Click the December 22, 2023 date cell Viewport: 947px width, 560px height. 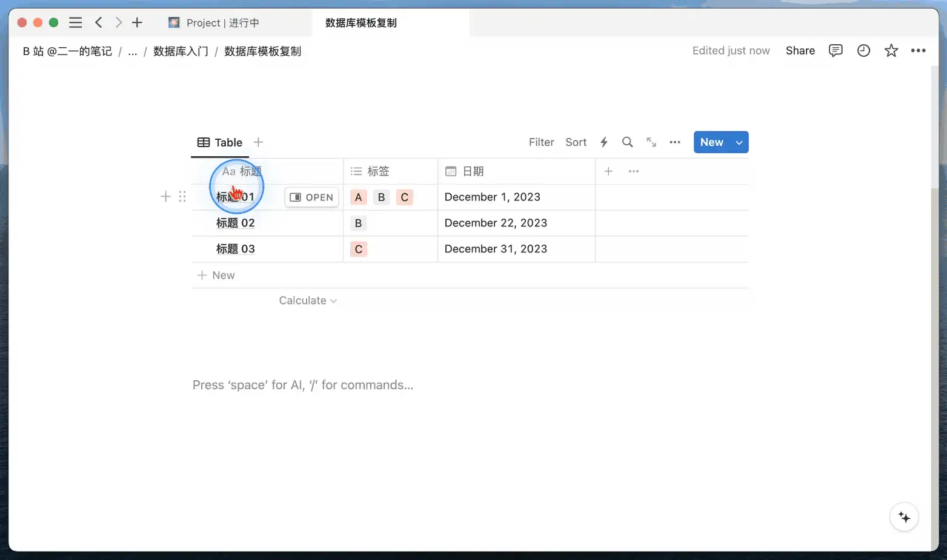coord(496,223)
